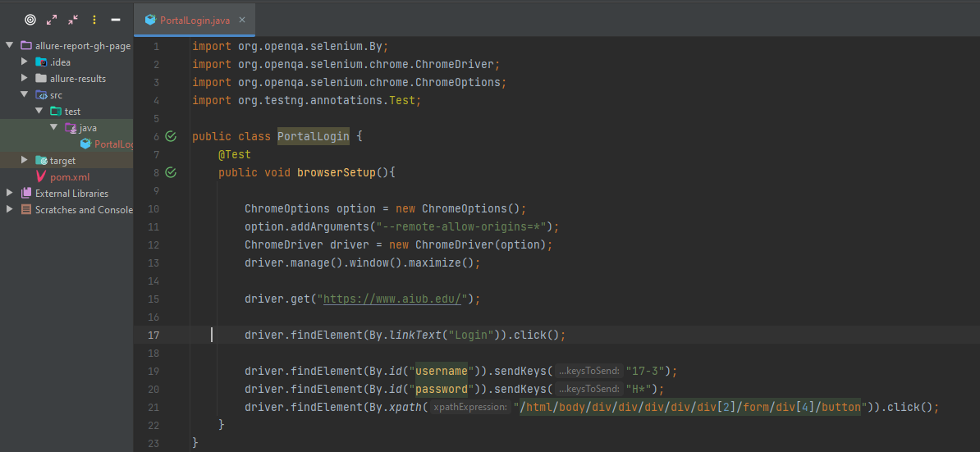Close the PortalLogin.java tab

coord(242,20)
